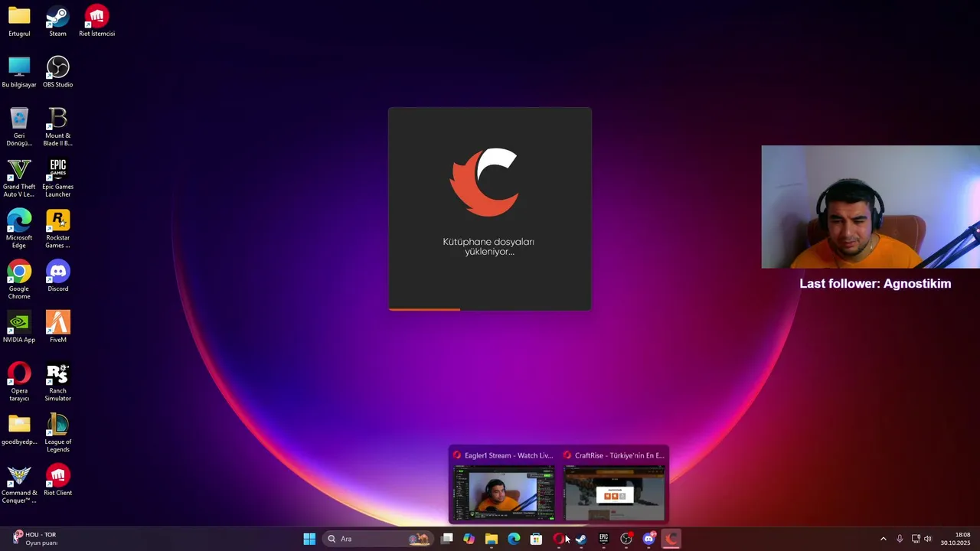Expand the hidden system tray icons chevron

(x=883, y=539)
